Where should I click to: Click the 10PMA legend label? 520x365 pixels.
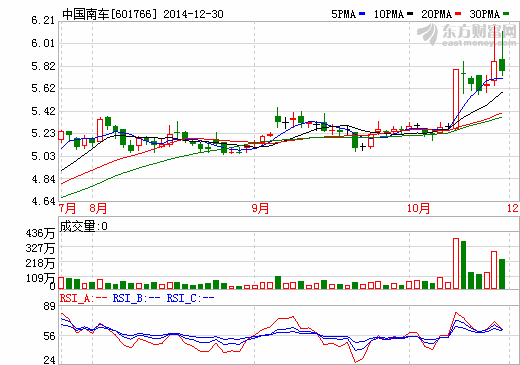click(x=389, y=14)
